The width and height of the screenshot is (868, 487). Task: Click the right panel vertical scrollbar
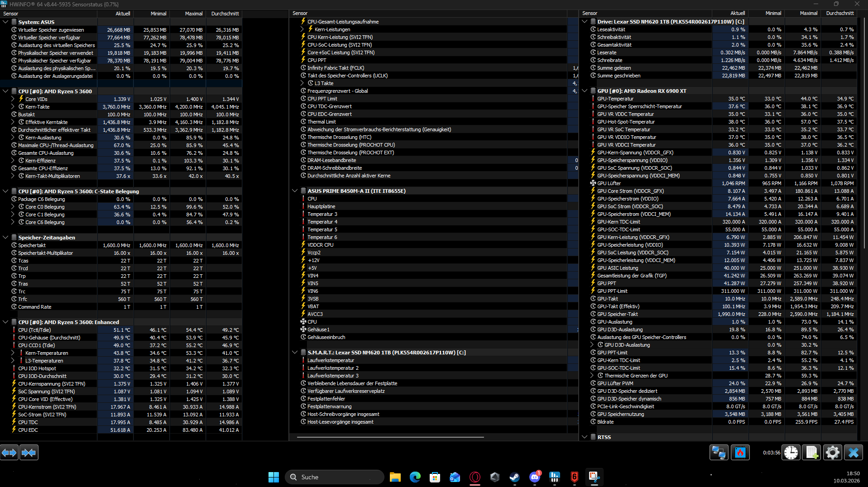[865, 133]
